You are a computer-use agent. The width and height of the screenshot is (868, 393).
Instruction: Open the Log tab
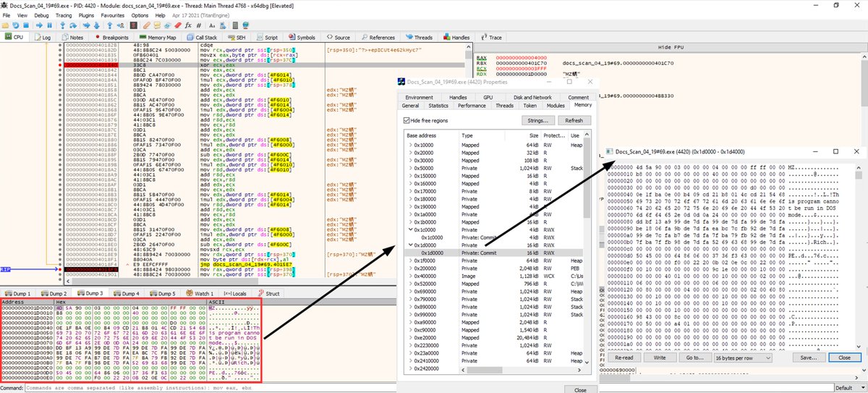(42, 37)
